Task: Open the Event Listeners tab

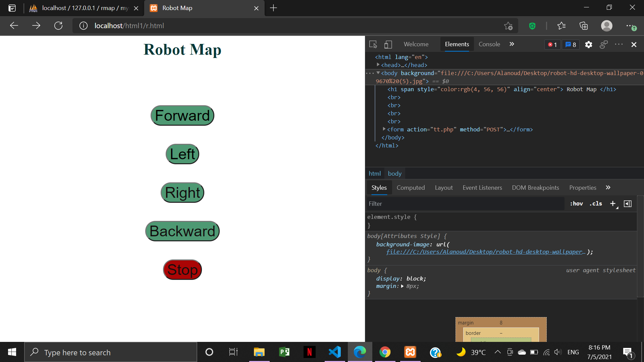Action: pyautogui.click(x=482, y=188)
